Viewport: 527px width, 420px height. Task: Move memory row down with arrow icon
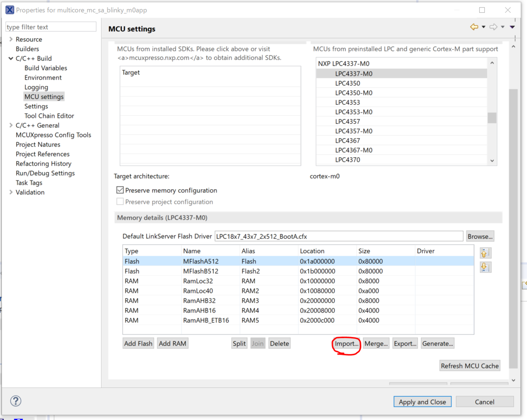pos(485,267)
